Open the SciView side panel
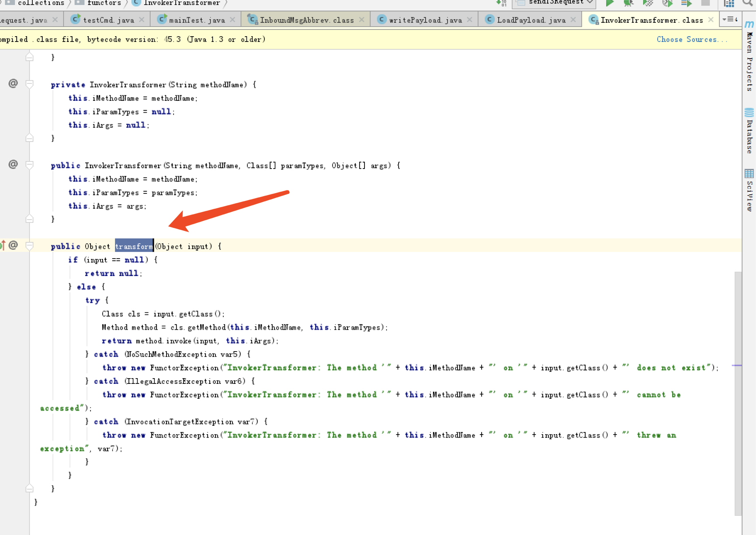 pyautogui.click(x=749, y=190)
